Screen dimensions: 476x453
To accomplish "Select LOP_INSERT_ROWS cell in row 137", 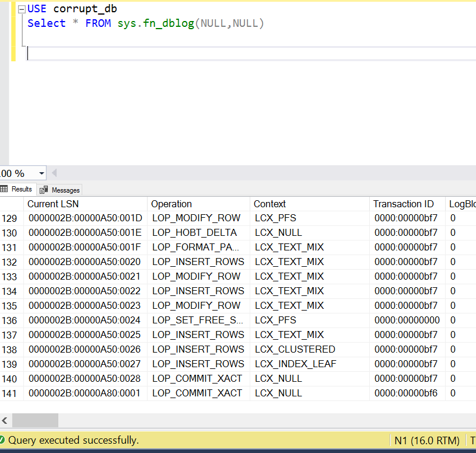I will pyautogui.click(x=198, y=335).
